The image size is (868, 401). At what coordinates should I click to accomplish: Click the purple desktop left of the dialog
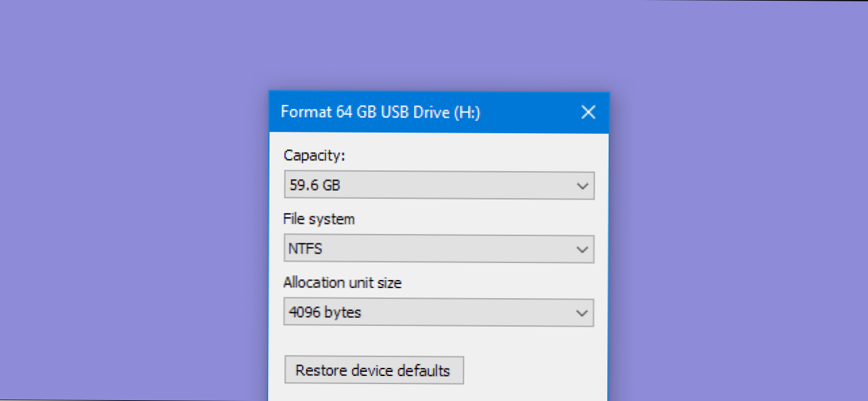click(135, 237)
